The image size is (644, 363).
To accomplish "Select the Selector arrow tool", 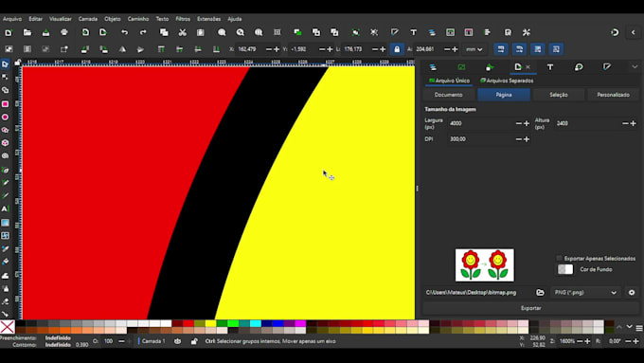I will point(5,64).
